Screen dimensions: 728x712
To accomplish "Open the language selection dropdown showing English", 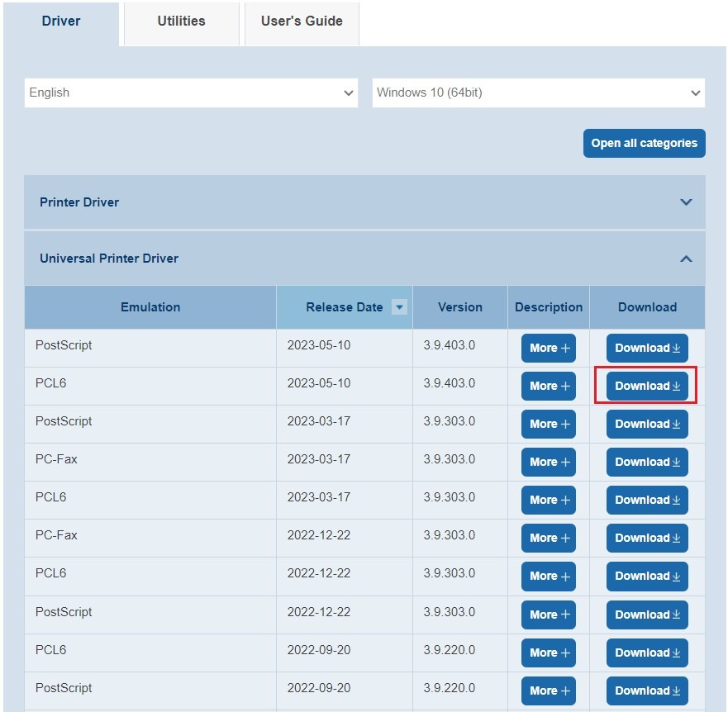I will tap(191, 93).
